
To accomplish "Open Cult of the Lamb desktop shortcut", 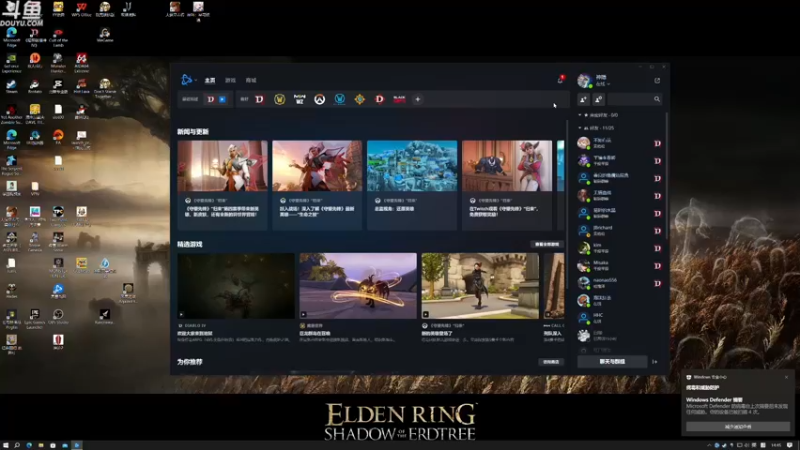I will pyautogui.click(x=58, y=37).
